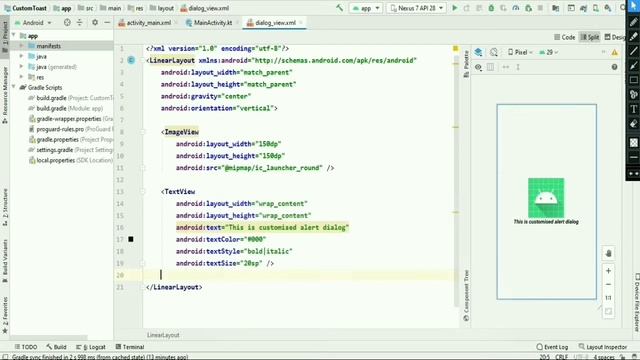Viewport: 640px width, 360px height.
Task: Open the SDK Manager icon in the toolbar
Action: tap(608, 8)
